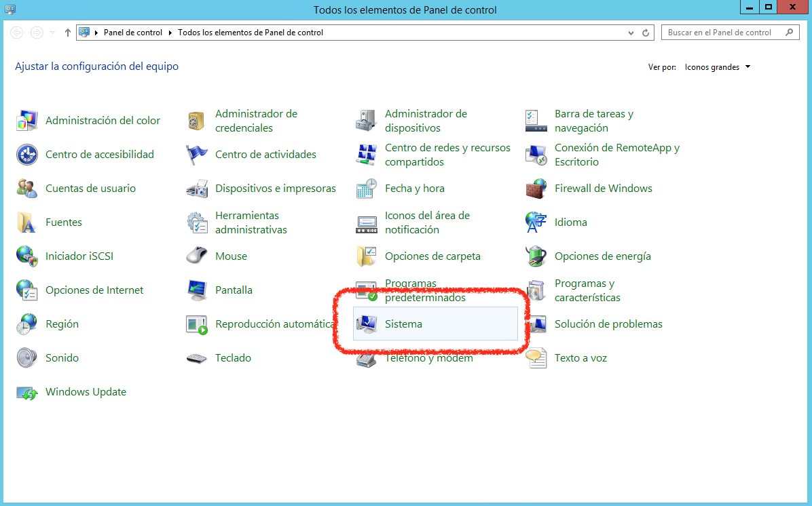This screenshot has height=506, width=812.
Task: Click the Texto a voz icon
Action: (536, 358)
